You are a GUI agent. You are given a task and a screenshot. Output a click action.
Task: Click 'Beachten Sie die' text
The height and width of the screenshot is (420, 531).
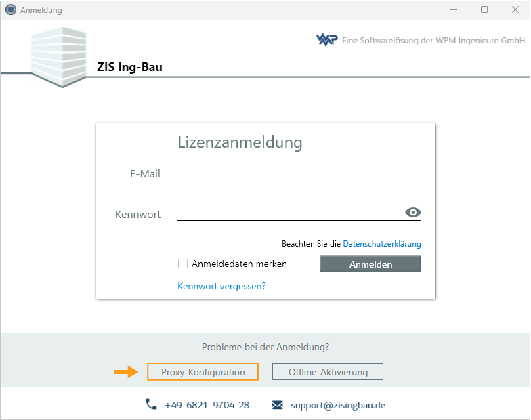coord(311,244)
